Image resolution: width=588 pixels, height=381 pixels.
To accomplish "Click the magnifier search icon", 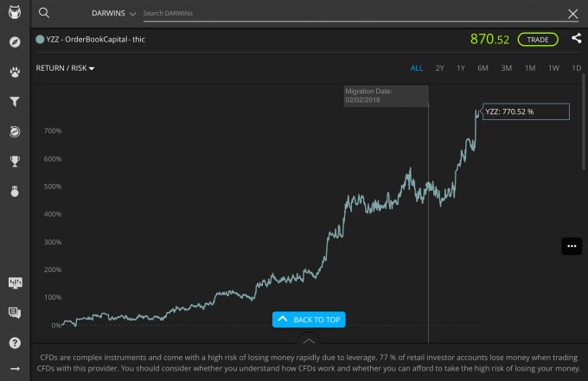I will pos(44,13).
